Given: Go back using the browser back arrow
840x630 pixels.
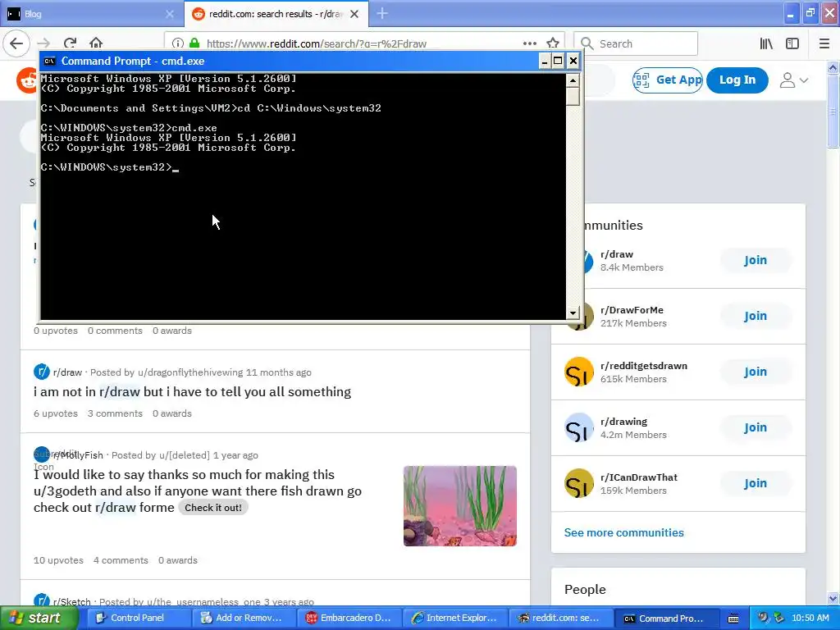Looking at the screenshot, I should 16,43.
